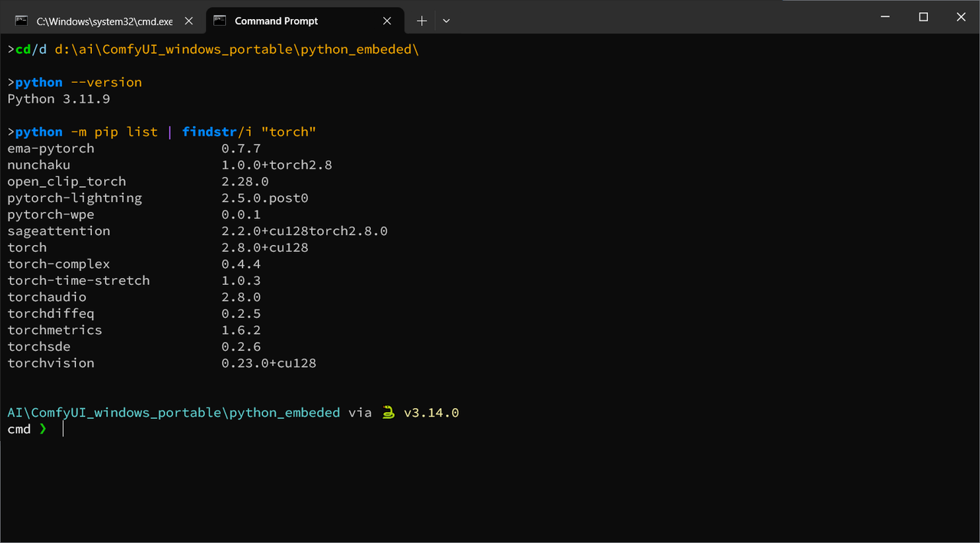This screenshot has width=980, height=543.
Task: Click the 'torchsde' package name
Action: (x=39, y=347)
